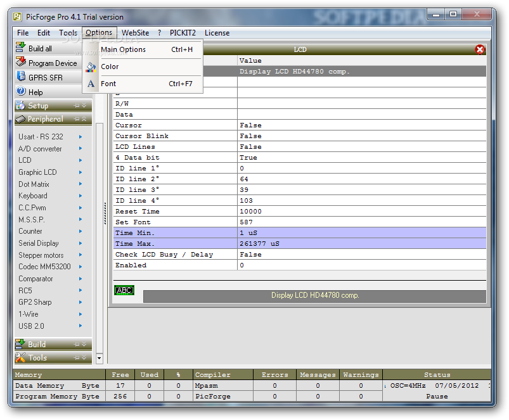Toggle 4 Data bit value True
The height and width of the screenshot is (420, 509).
(x=361, y=157)
